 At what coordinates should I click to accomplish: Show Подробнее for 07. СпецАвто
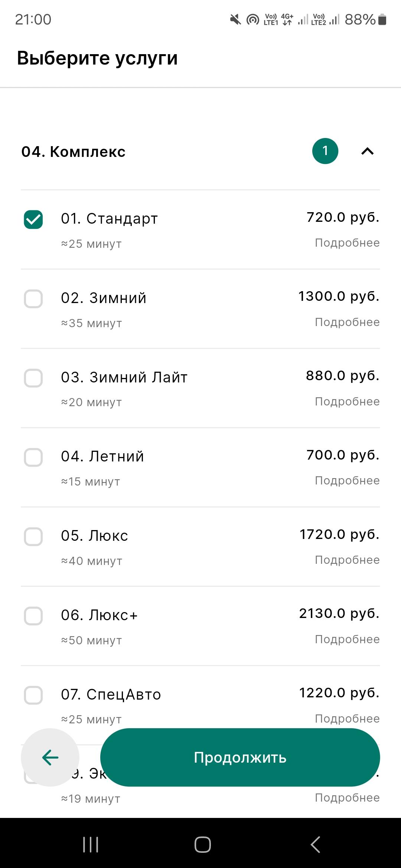point(347,719)
